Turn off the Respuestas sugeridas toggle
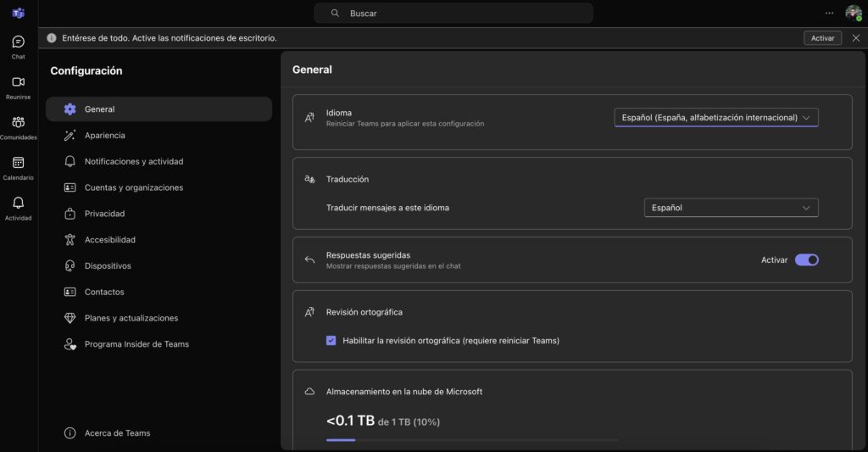Image resolution: width=868 pixels, height=452 pixels. [x=807, y=259]
